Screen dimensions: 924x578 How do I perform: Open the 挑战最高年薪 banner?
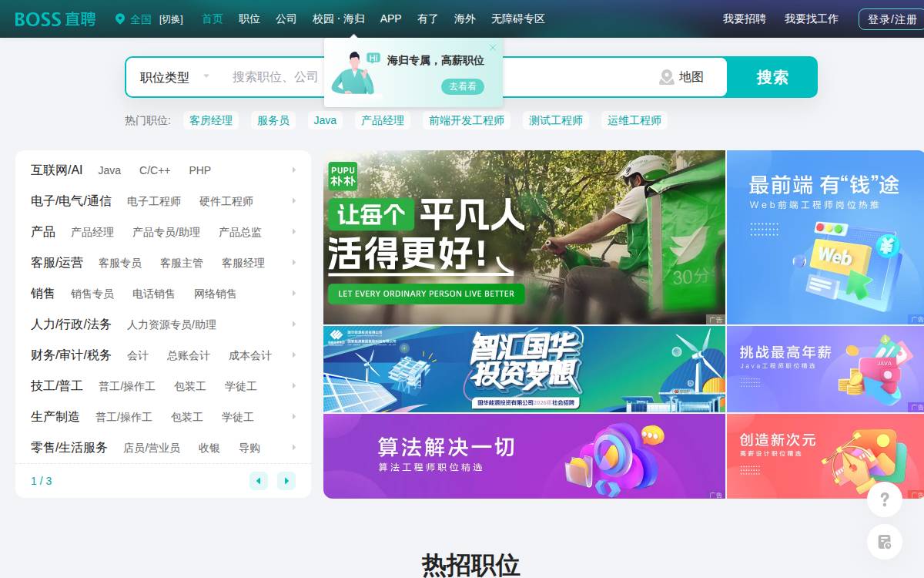click(x=825, y=369)
